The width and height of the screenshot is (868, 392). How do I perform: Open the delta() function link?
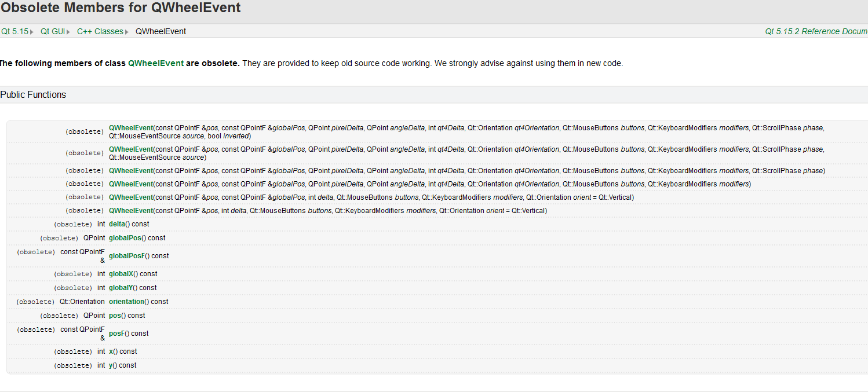pyautogui.click(x=117, y=224)
